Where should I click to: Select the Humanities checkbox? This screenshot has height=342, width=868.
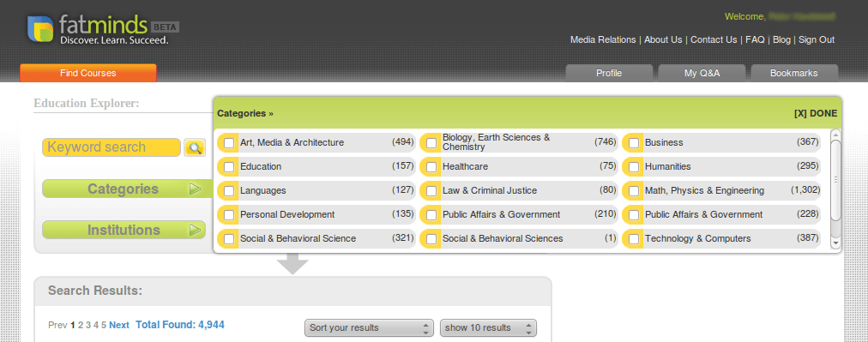pyautogui.click(x=634, y=166)
